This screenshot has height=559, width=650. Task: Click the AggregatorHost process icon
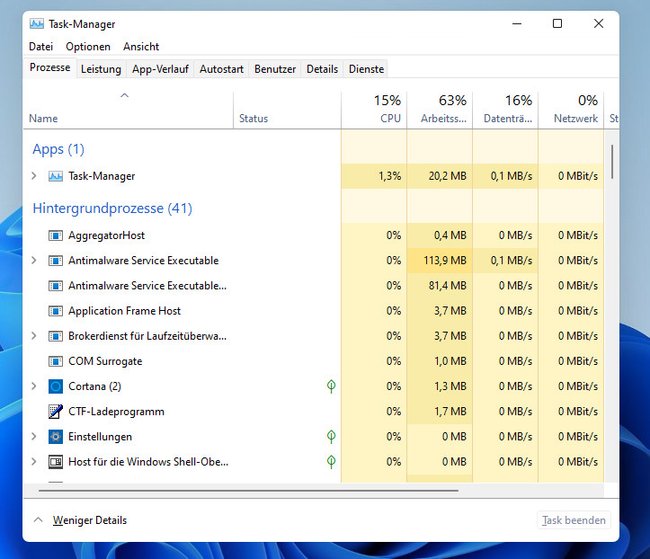(56, 236)
